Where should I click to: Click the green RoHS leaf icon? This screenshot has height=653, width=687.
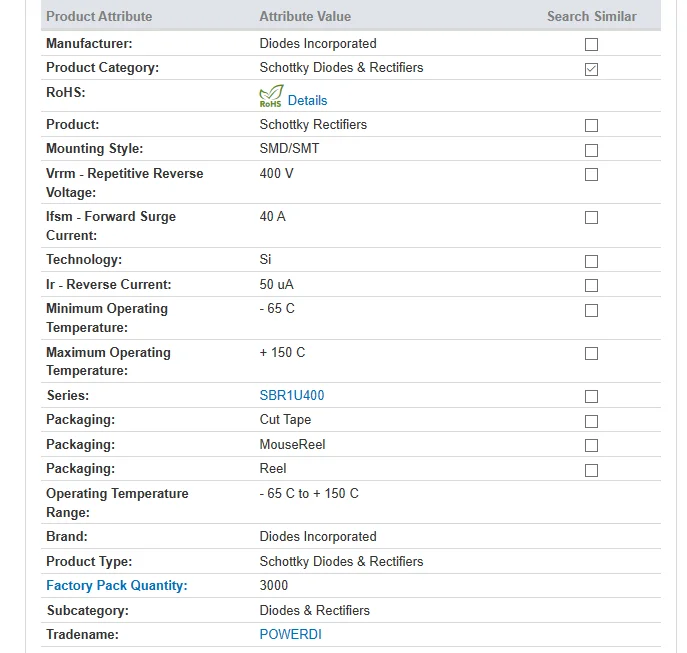tap(271, 96)
